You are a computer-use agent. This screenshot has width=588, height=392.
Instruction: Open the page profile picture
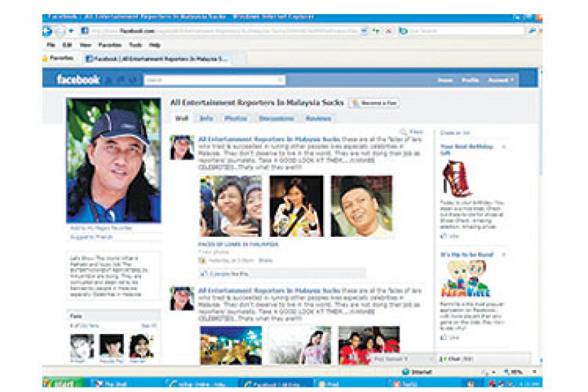(x=113, y=160)
